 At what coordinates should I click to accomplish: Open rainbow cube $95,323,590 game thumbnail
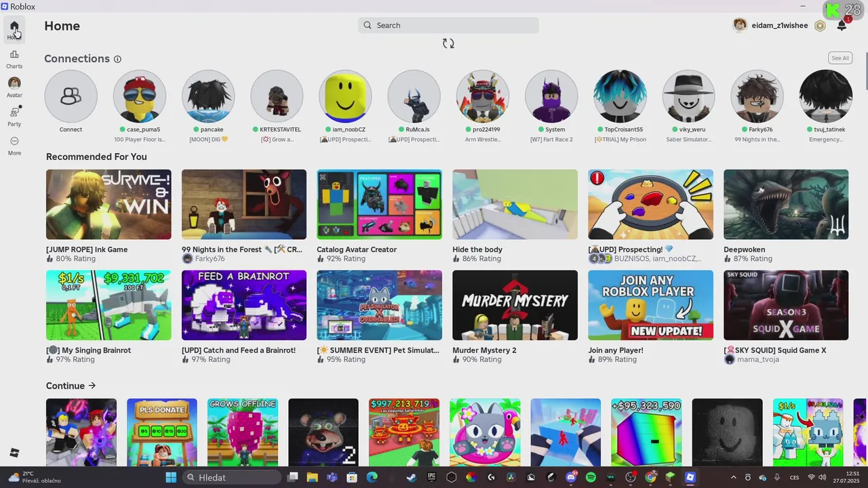pyautogui.click(x=646, y=432)
